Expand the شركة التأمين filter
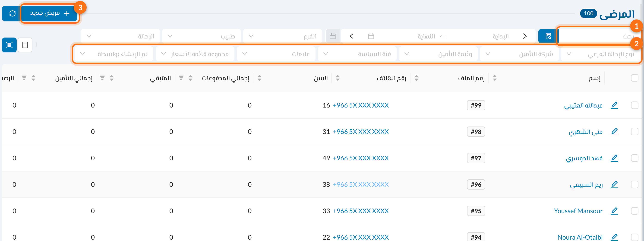The width and height of the screenshot is (644, 241). click(519, 54)
